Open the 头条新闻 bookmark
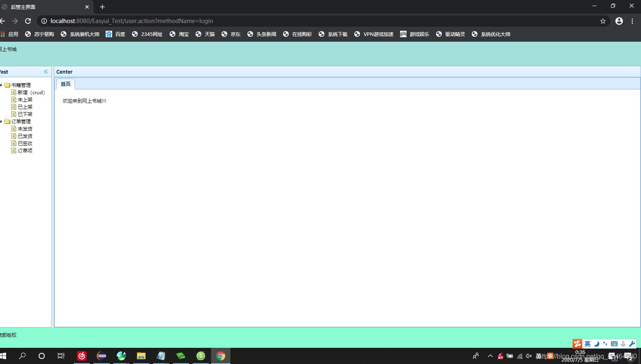This screenshot has height=364, width=641. pos(262,34)
